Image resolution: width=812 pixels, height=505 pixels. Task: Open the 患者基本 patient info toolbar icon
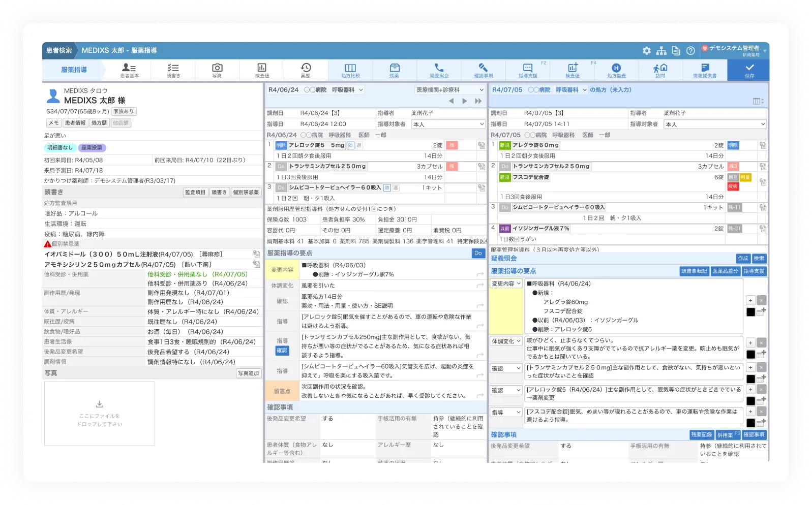[129, 70]
